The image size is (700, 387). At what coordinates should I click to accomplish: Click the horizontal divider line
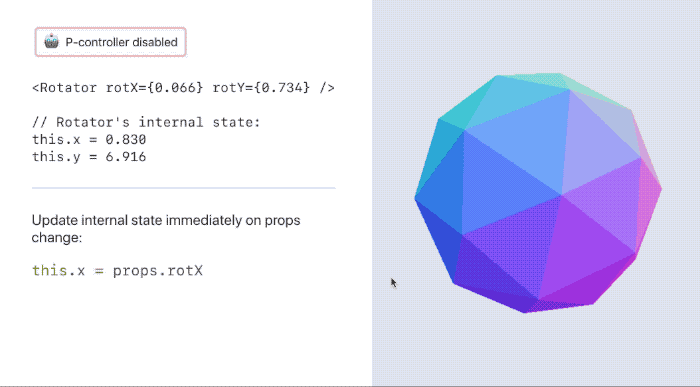coord(183,188)
